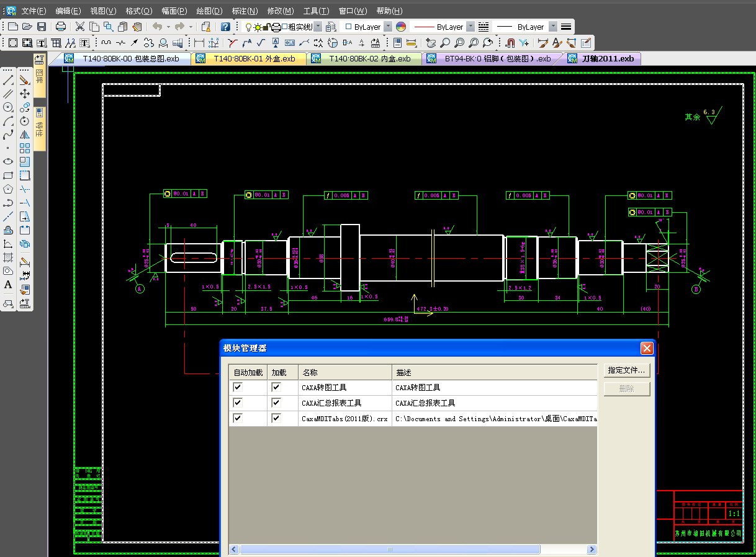
Task: Click the Cut scissors icon
Action: point(80,27)
